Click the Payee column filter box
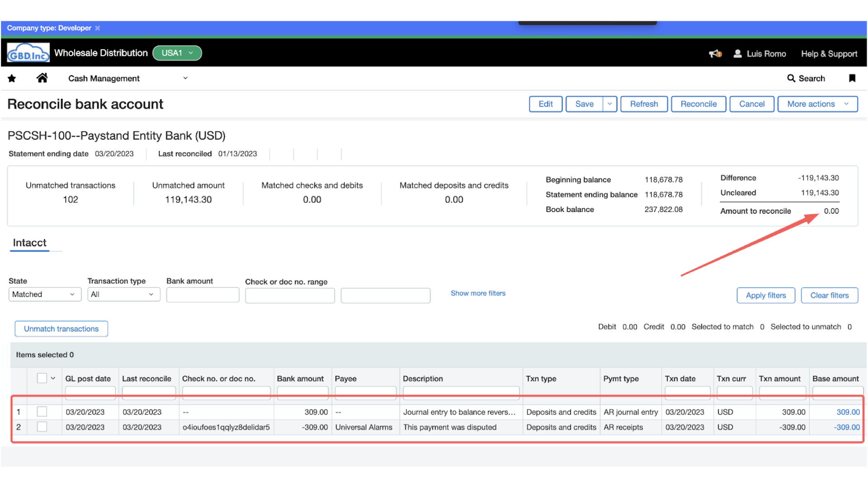The image size is (868, 488). point(365,393)
